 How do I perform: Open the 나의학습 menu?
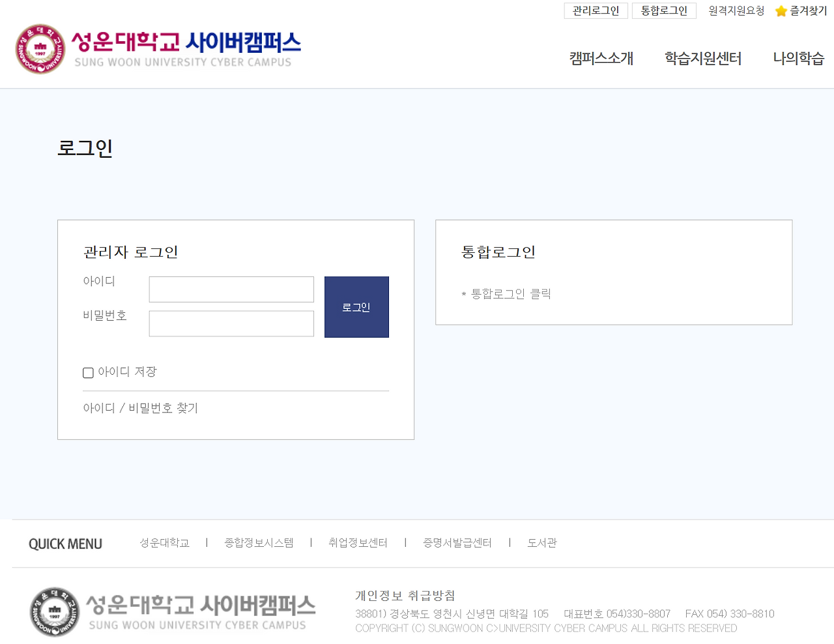click(798, 58)
